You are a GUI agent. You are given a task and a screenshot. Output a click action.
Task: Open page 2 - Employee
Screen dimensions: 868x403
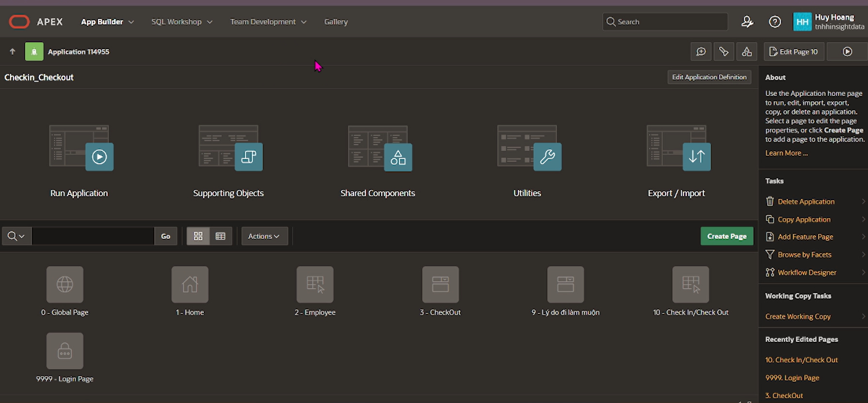315,284
